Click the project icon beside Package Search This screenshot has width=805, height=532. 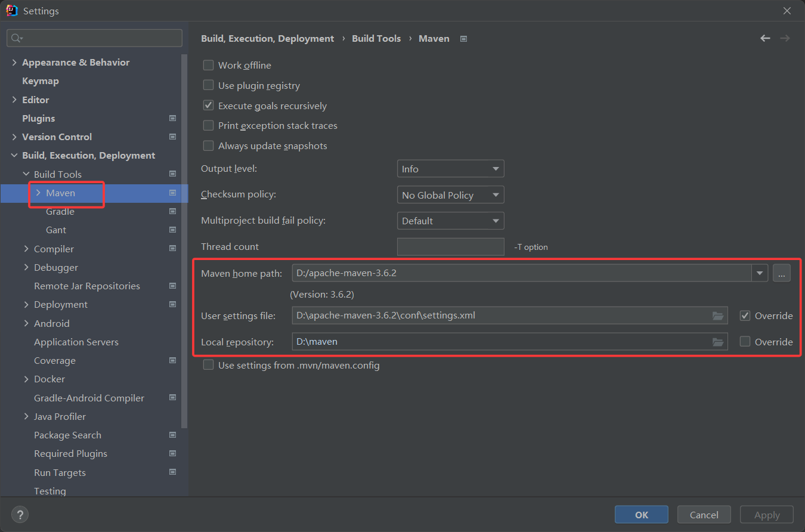pyautogui.click(x=172, y=435)
